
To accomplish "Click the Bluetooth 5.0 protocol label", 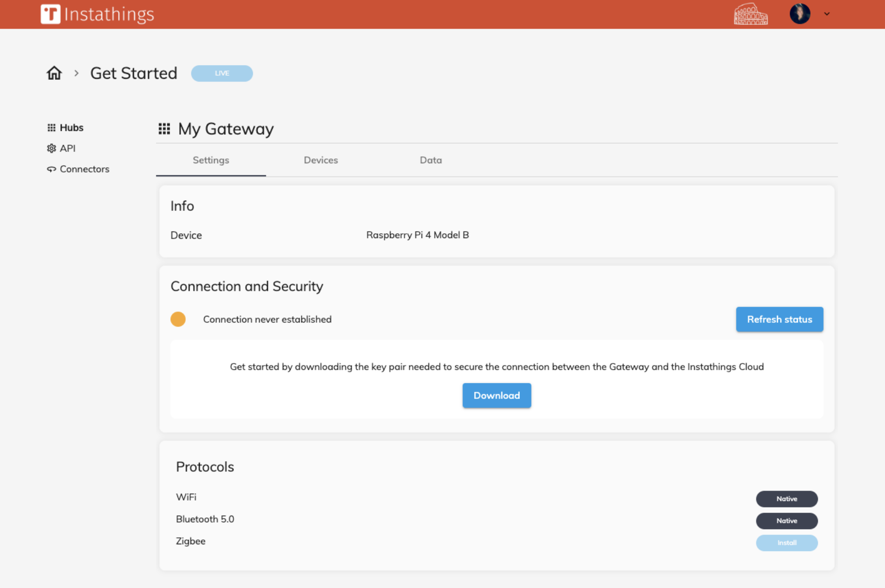I will tap(205, 519).
